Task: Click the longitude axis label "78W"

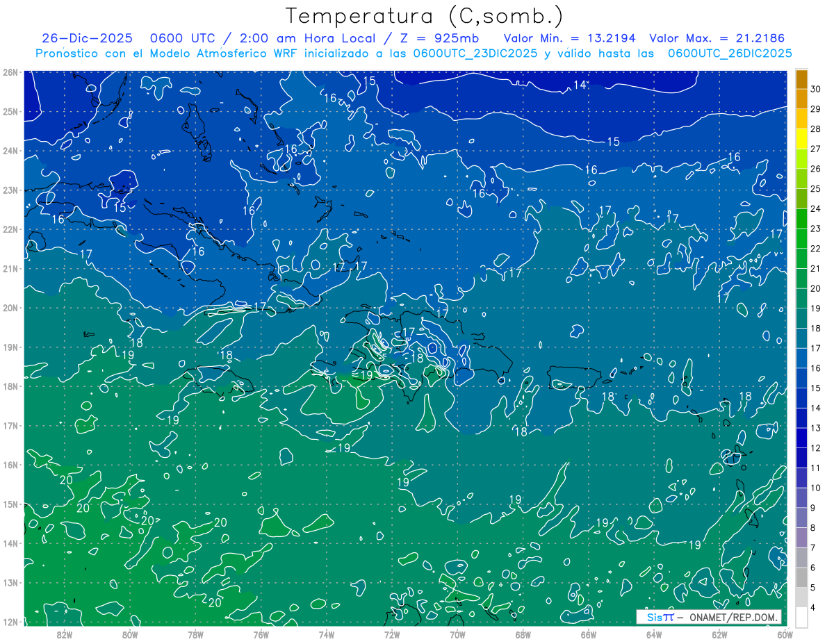Action: click(195, 634)
